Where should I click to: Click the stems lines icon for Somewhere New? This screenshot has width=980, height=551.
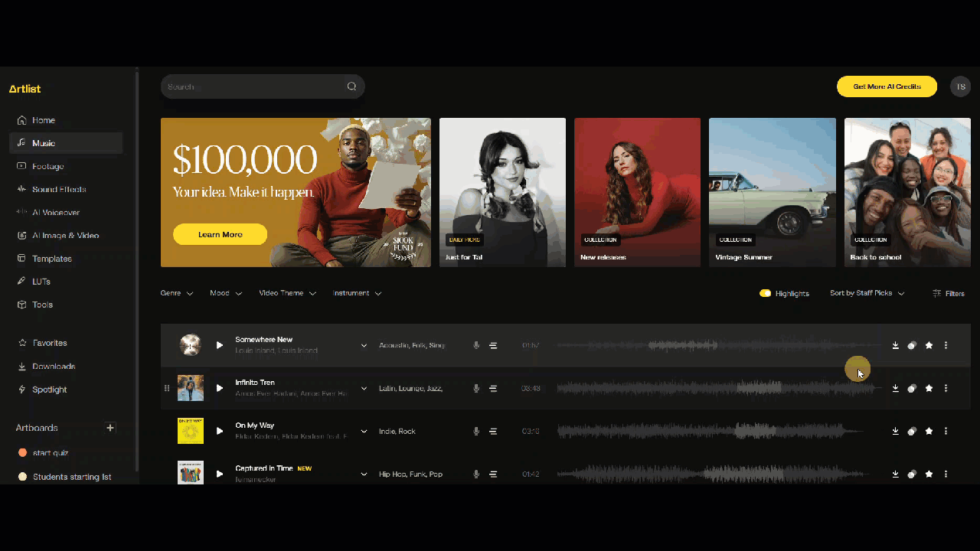coord(493,345)
